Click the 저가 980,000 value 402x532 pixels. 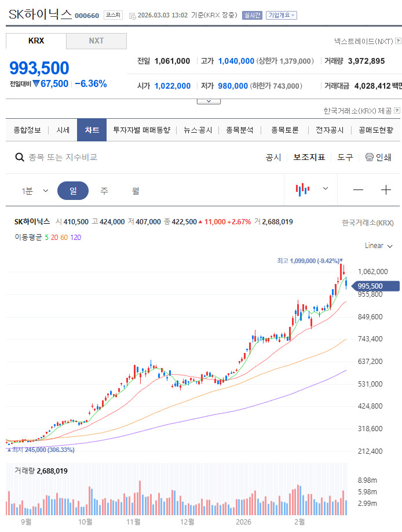click(x=233, y=86)
